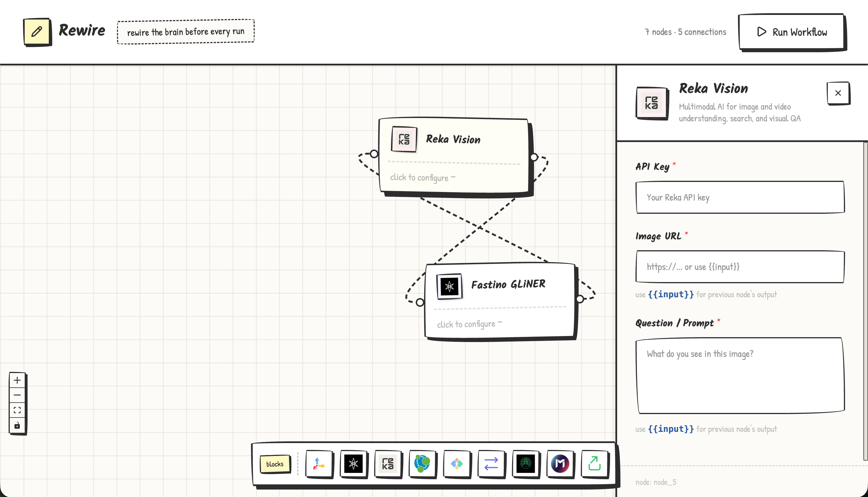Add the Neo4j graph block from toolbar
868x497 pixels.
pyautogui.click(x=423, y=463)
